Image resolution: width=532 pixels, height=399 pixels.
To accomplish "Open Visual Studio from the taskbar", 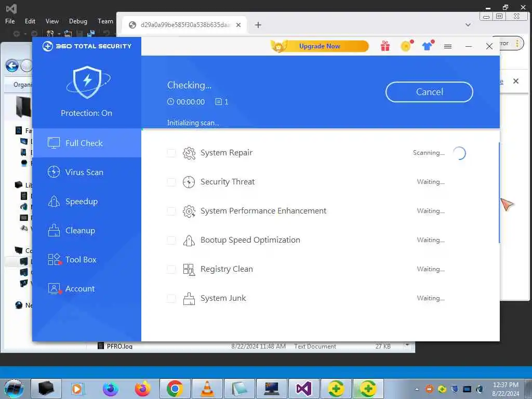I will pos(303,389).
